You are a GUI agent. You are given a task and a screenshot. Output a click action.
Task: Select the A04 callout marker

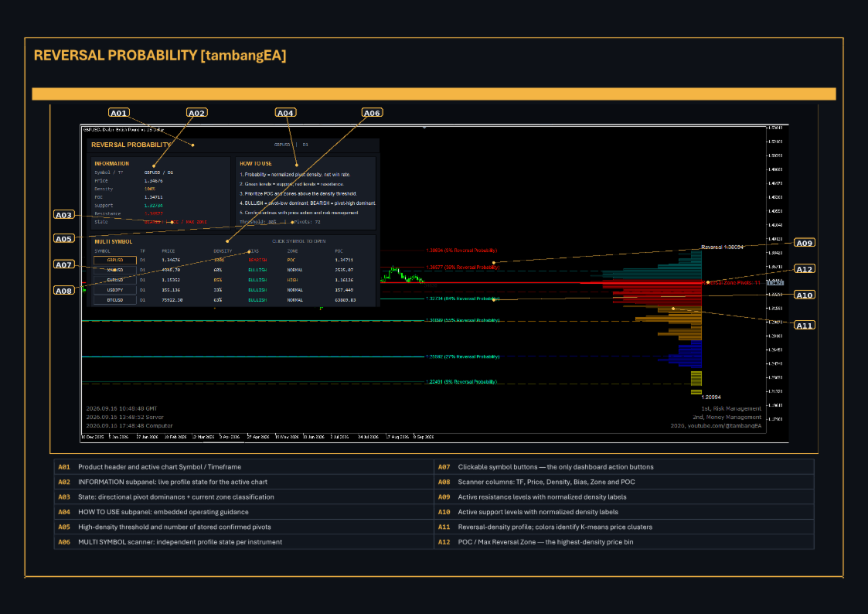tap(285, 113)
